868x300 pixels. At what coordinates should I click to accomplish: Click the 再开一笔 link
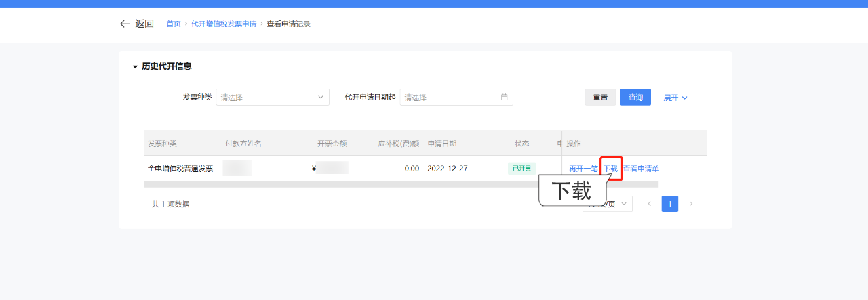[583, 169]
